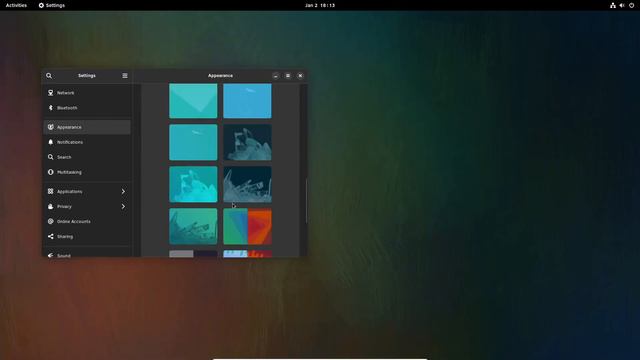Click the Appearance icon in sidebar
The height and width of the screenshot is (360, 640).
(51, 127)
